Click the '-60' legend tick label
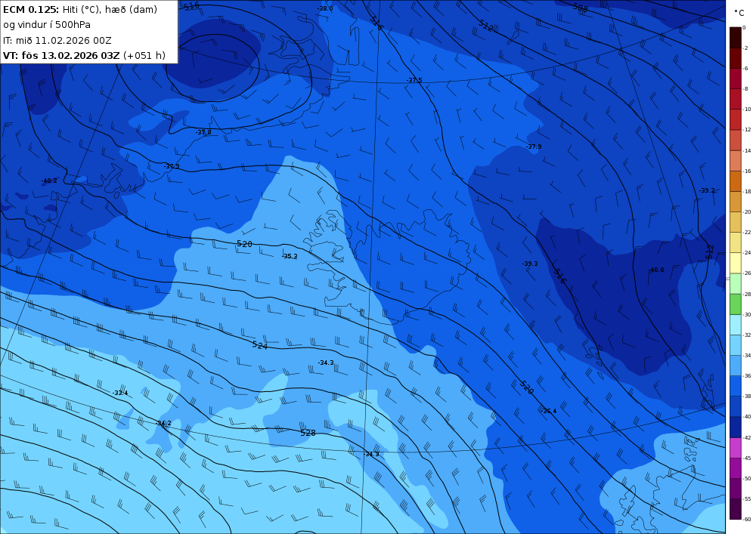The image size is (756, 534). tap(748, 520)
